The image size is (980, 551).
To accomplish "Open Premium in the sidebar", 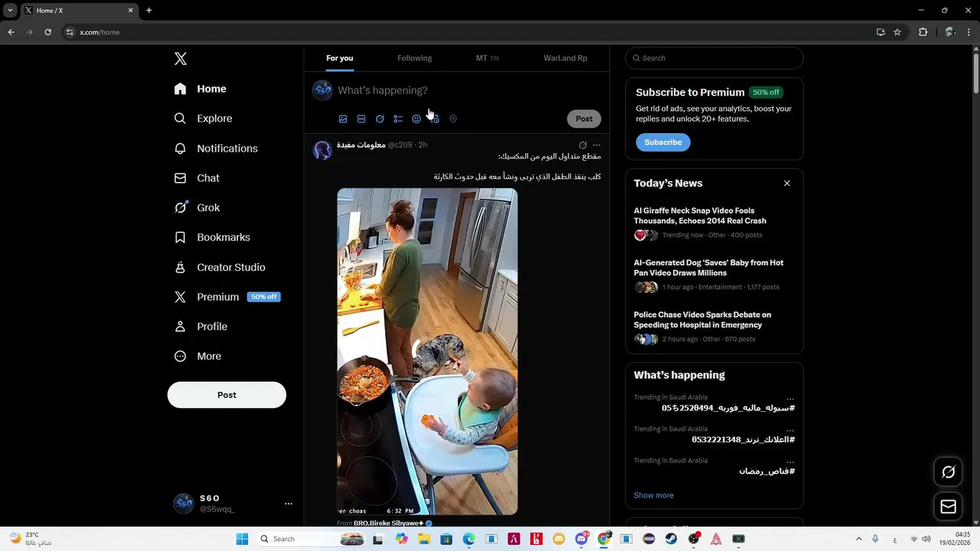I will [227, 297].
